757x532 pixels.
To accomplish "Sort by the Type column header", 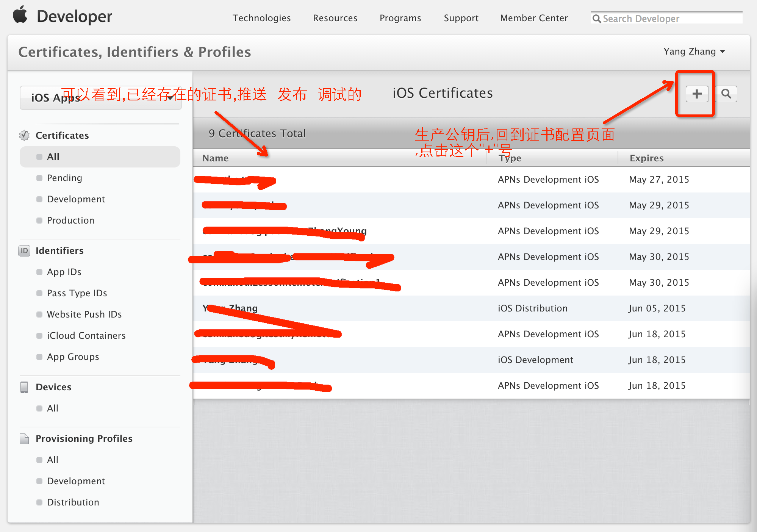I will coord(510,158).
